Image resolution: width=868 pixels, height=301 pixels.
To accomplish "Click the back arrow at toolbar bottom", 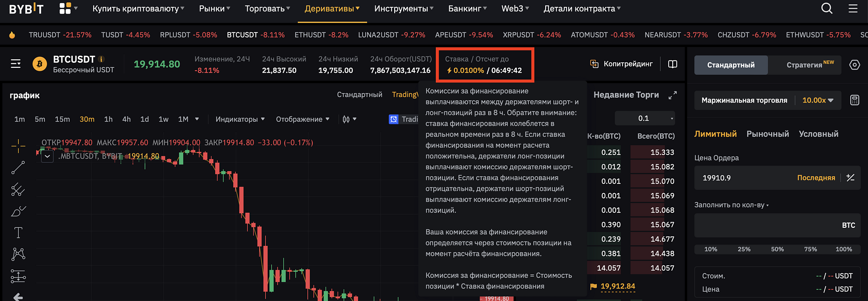I will click(x=18, y=296).
